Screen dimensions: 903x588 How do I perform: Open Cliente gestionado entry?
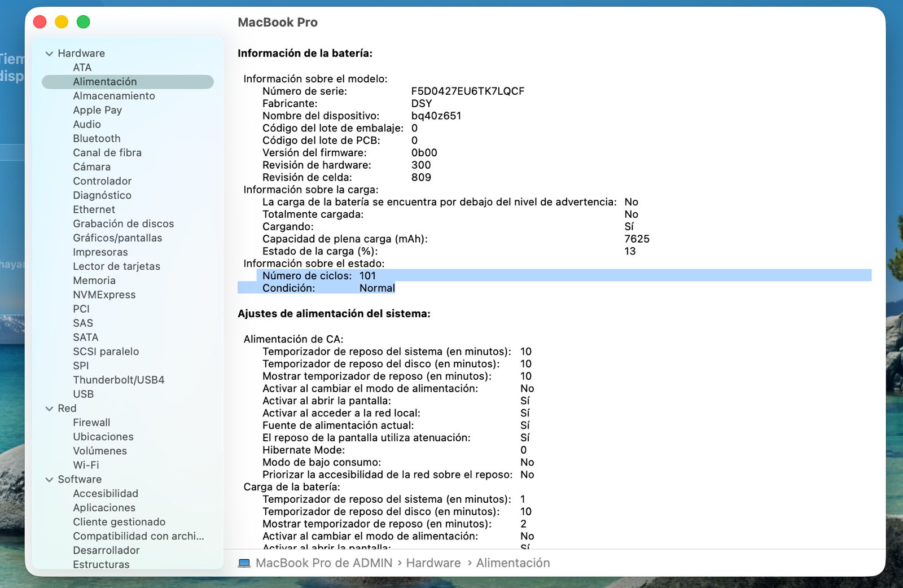119,522
